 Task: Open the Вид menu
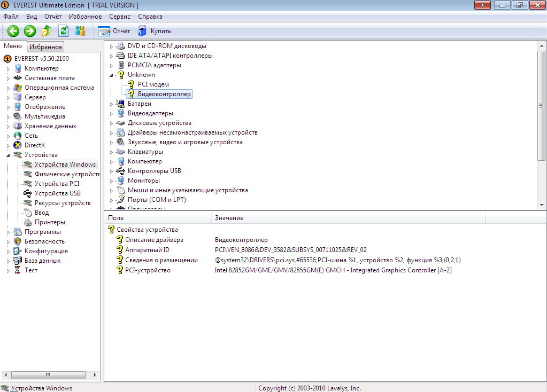(32, 17)
